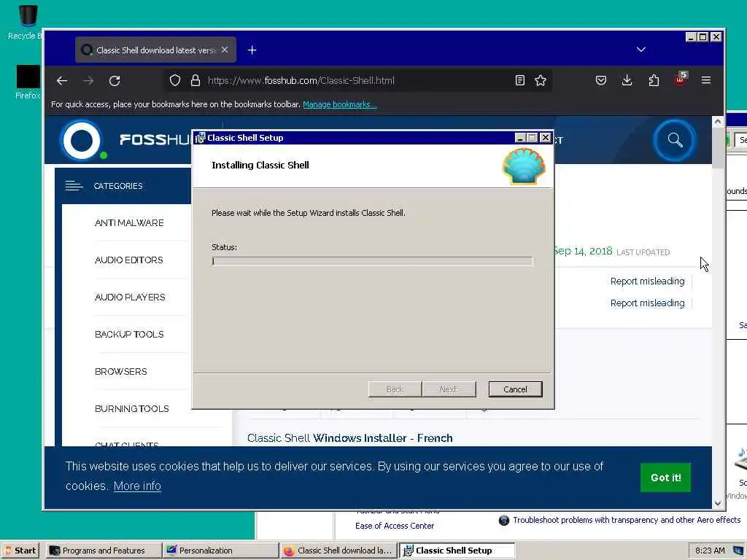Open a new tab with plus button
This screenshot has width=747, height=560.
[252, 50]
